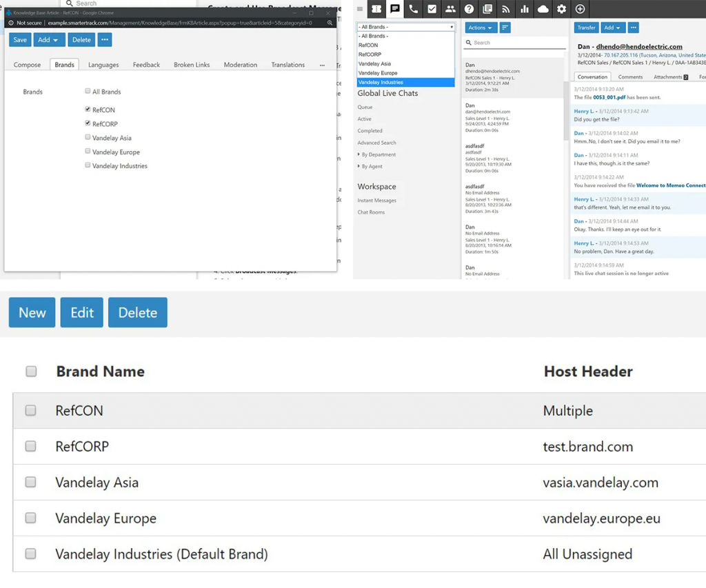Screen dimensions: 706x588
Task: Click the Not secure site info icon
Action: (11, 23)
